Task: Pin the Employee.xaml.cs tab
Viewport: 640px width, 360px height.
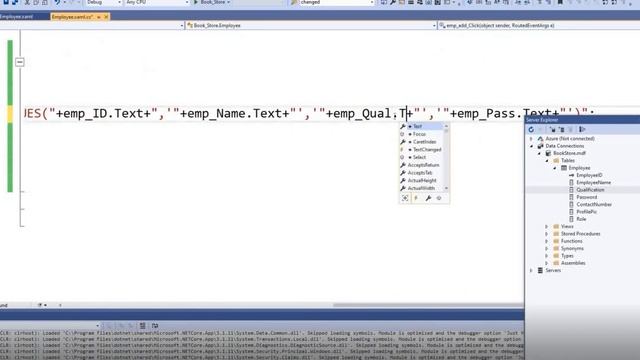Action: coord(99,17)
